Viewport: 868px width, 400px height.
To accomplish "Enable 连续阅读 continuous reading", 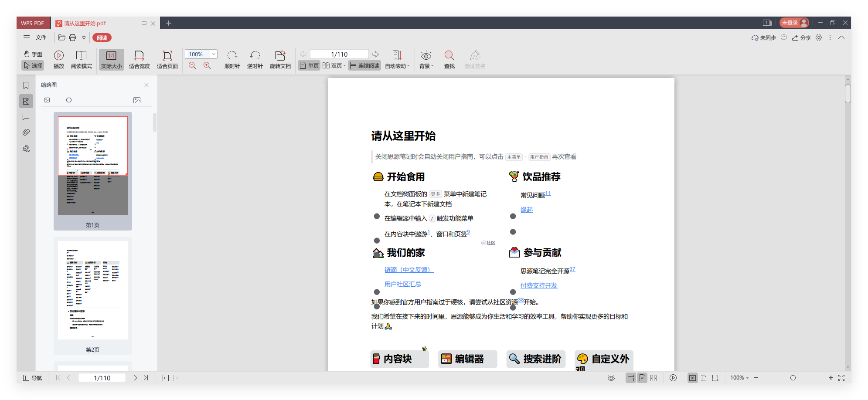I will [365, 64].
